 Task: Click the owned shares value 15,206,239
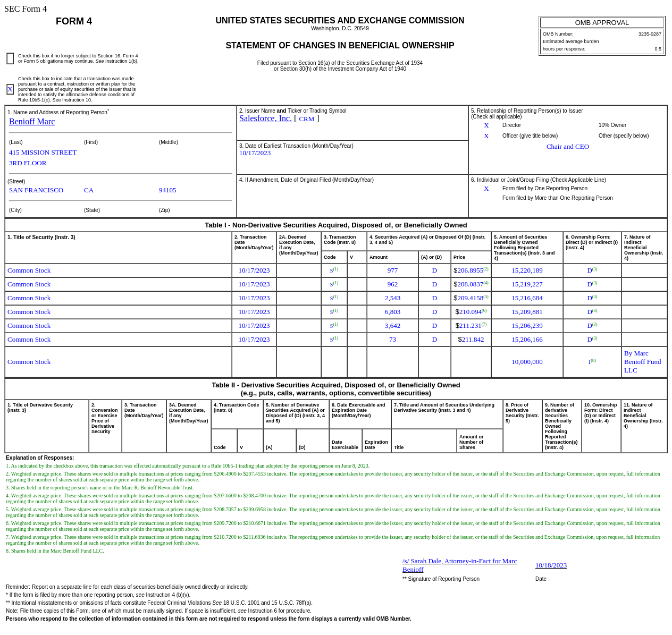pos(527,326)
